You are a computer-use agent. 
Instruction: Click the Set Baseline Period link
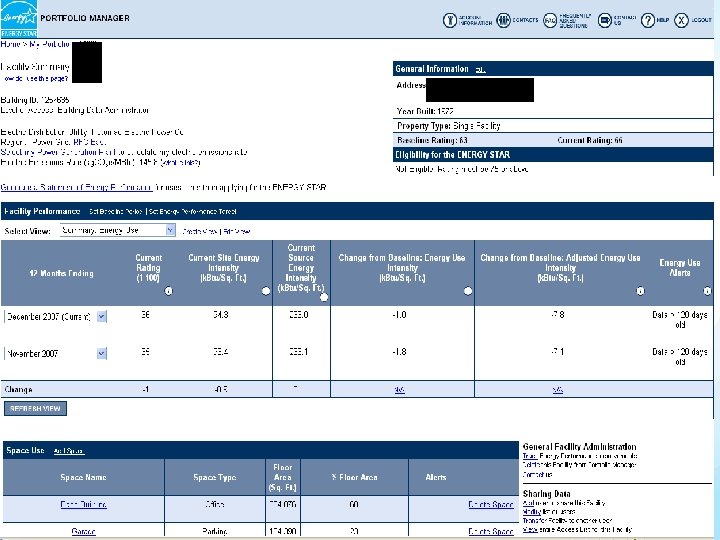coord(116,212)
